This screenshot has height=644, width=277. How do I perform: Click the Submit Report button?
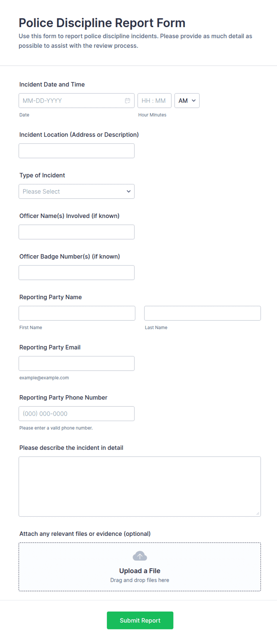coord(140,620)
